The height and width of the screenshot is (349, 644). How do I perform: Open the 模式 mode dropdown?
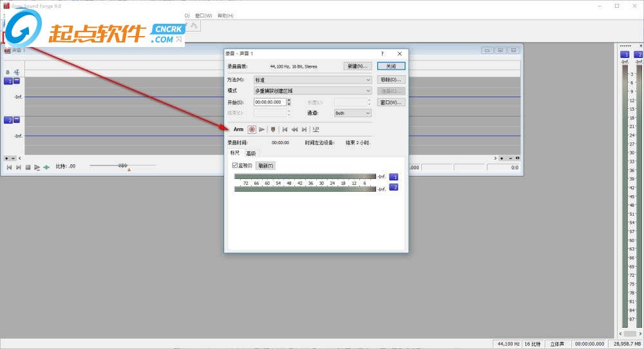click(x=312, y=91)
